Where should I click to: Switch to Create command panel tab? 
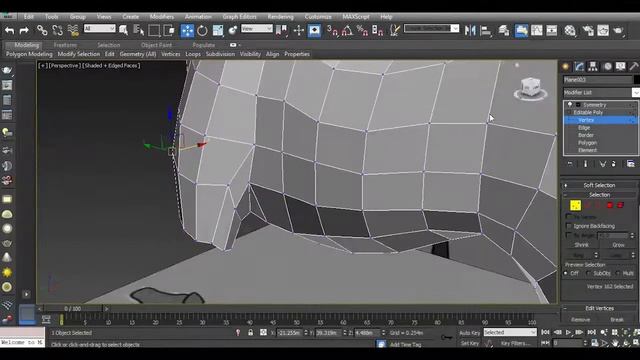coord(566,67)
